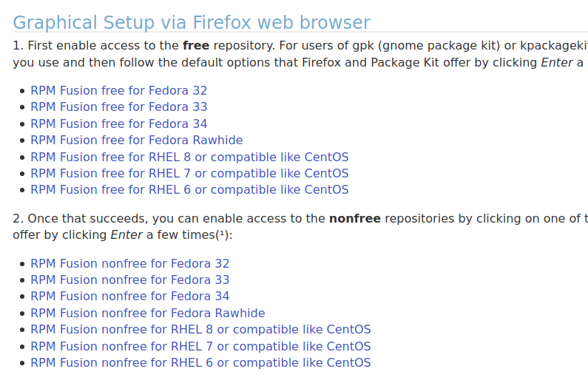588x386 pixels.
Task: Open RPM Fusion nonfree for Fedora 33
Action: (x=129, y=280)
